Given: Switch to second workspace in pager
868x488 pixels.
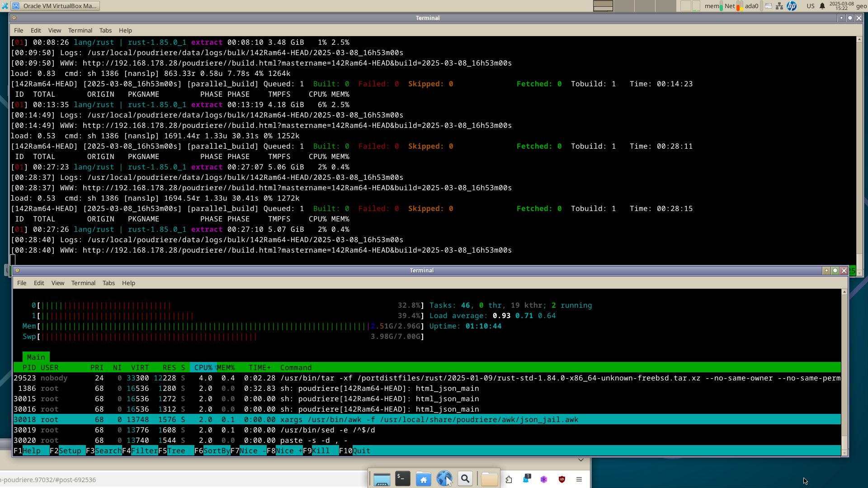Looking at the screenshot, I should pyautogui.click(x=624, y=6).
